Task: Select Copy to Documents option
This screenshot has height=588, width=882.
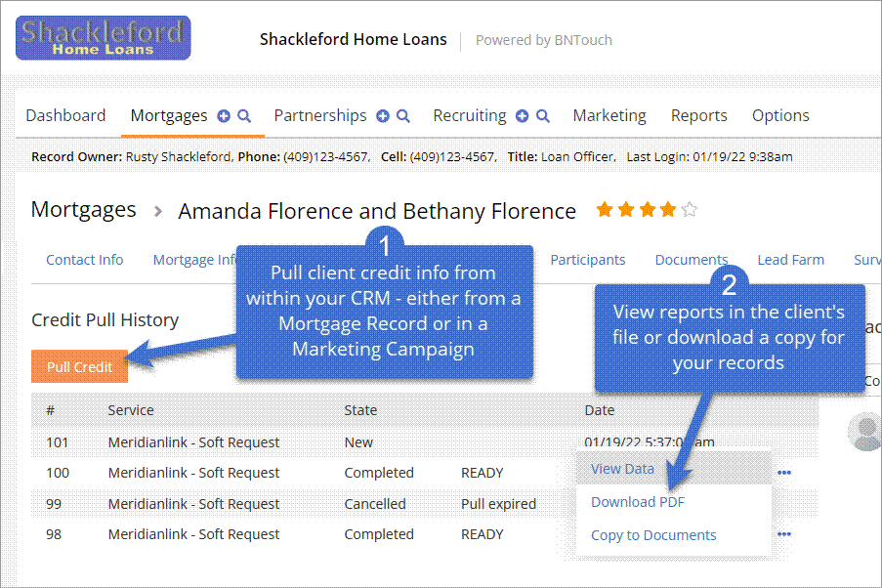Action: point(653,535)
